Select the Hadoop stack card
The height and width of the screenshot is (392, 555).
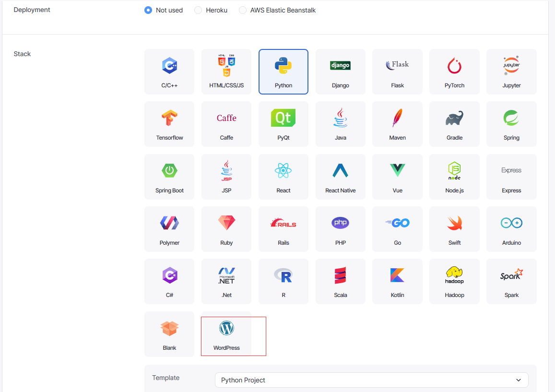(x=454, y=282)
